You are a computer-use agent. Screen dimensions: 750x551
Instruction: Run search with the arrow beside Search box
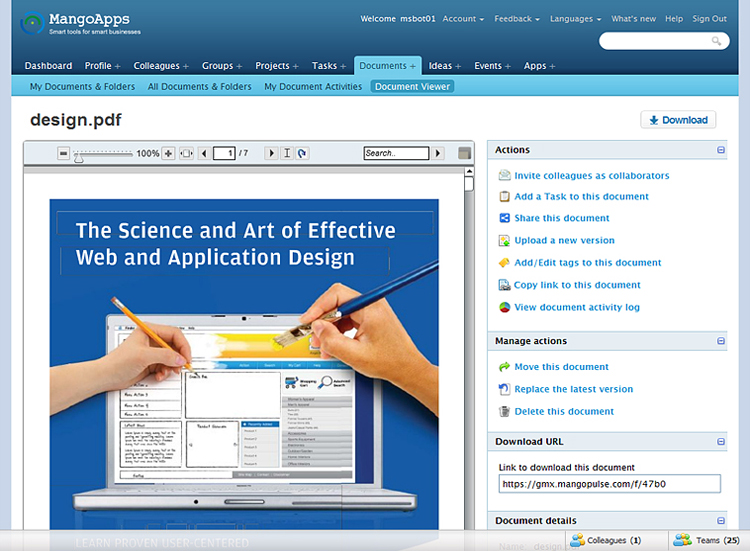point(437,153)
